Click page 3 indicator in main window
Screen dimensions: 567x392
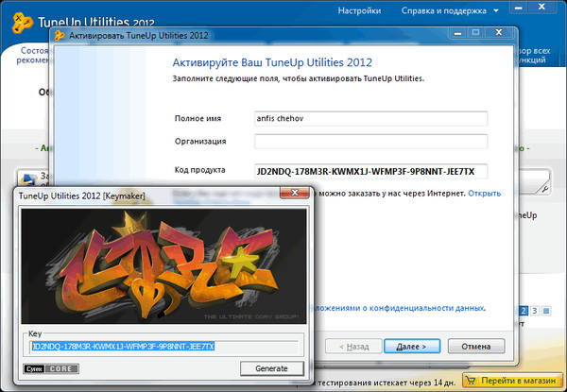tap(535, 311)
